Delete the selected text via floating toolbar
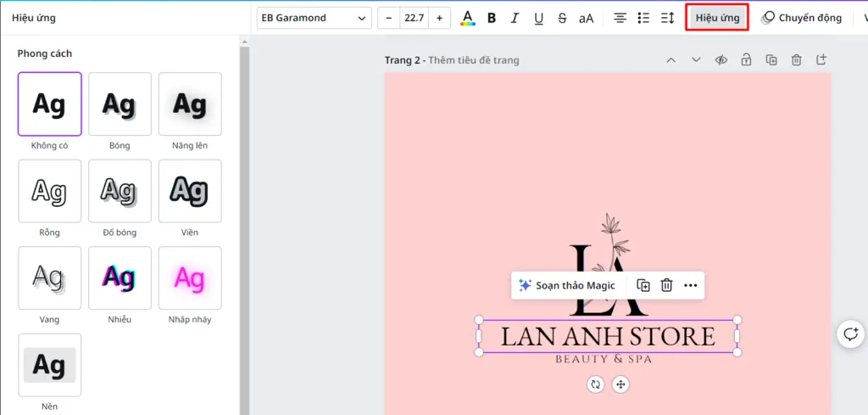 tap(667, 285)
